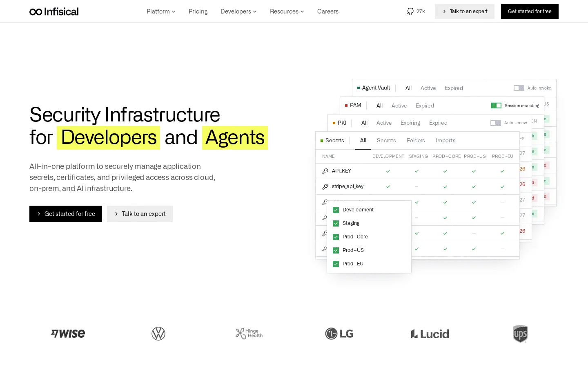Switch to the Folders tab in Secrets

pos(416,141)
